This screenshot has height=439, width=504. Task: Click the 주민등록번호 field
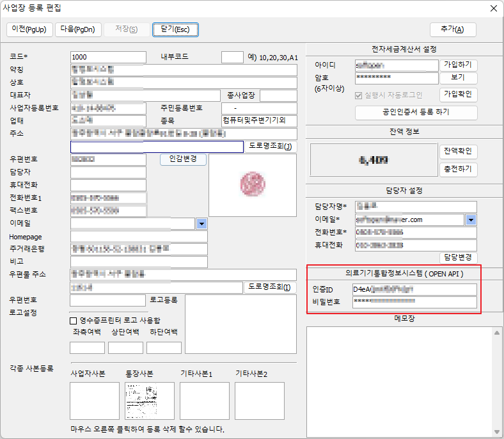(259, 109)
